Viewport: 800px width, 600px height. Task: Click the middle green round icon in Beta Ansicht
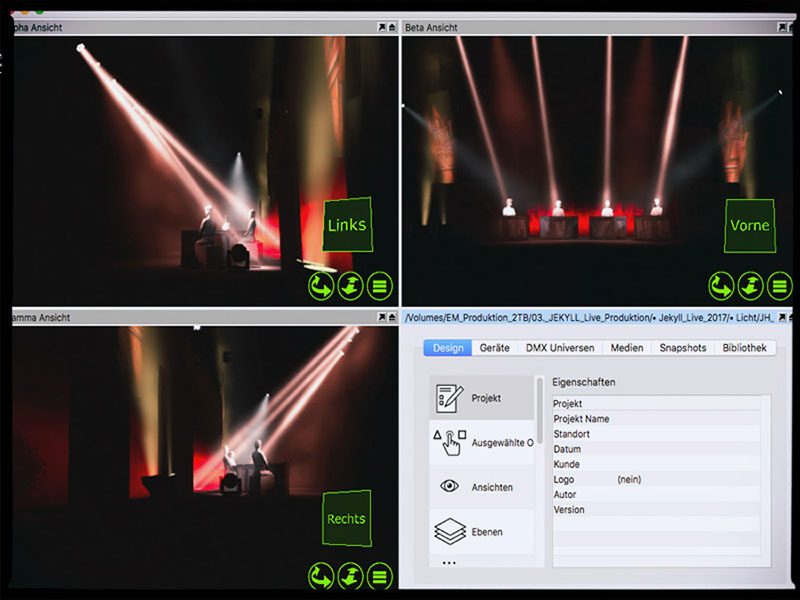pos(751,287)
